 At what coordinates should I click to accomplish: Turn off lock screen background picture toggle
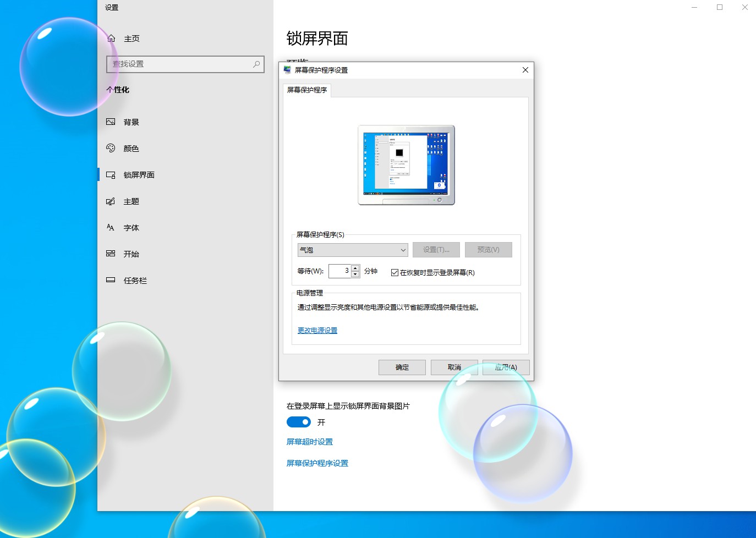(x=298, y=422)
